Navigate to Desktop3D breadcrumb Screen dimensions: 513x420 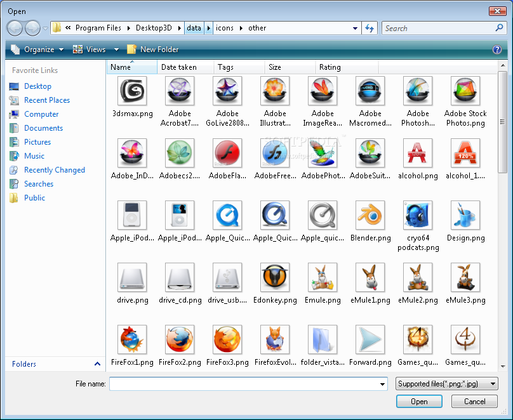point(154,28)
